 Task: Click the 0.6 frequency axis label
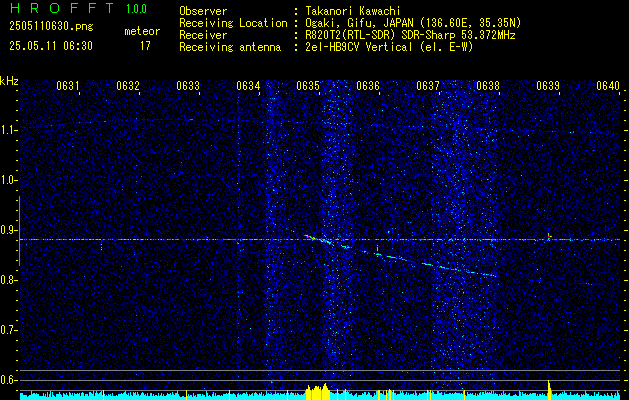click(x=8, y=380)
